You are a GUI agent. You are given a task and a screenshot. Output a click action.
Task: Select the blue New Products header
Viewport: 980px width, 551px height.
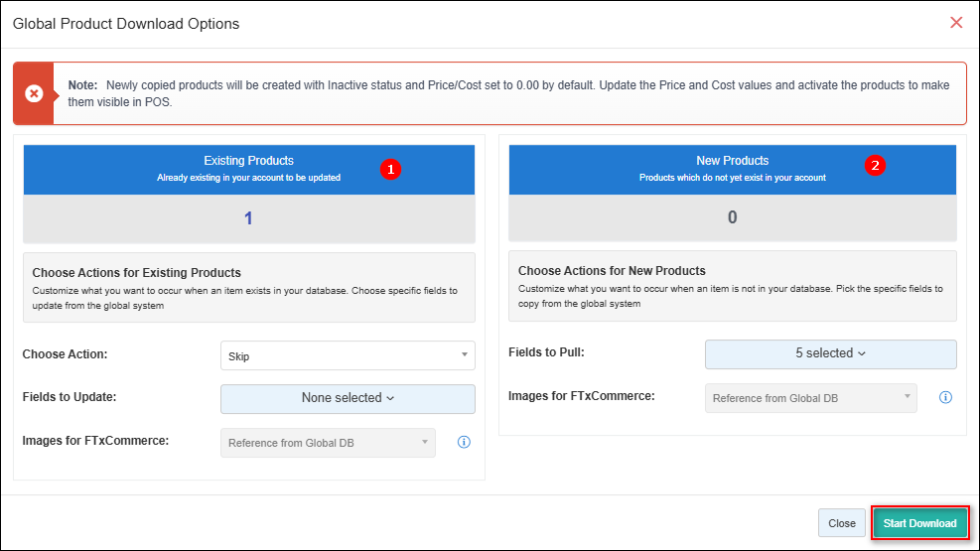(x=732, y=168)
